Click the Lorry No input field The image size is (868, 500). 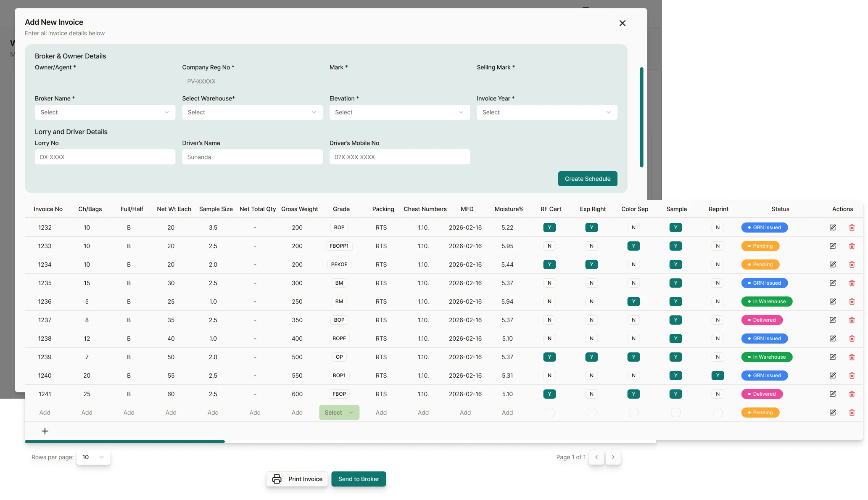pyautogui.click(x=105, y=157)
